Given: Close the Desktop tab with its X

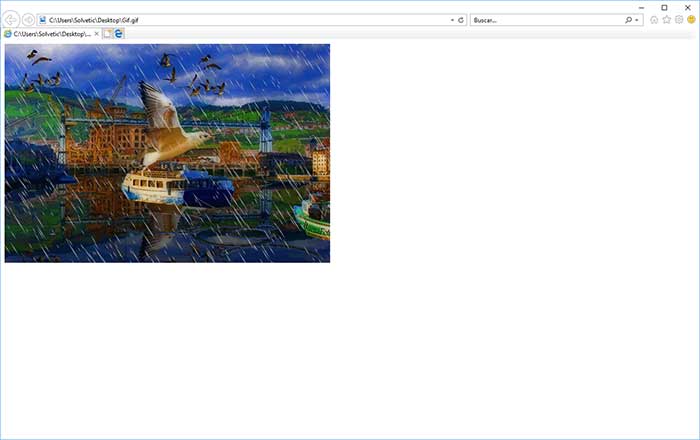Looking at the screenshot, I should point(96,34).
